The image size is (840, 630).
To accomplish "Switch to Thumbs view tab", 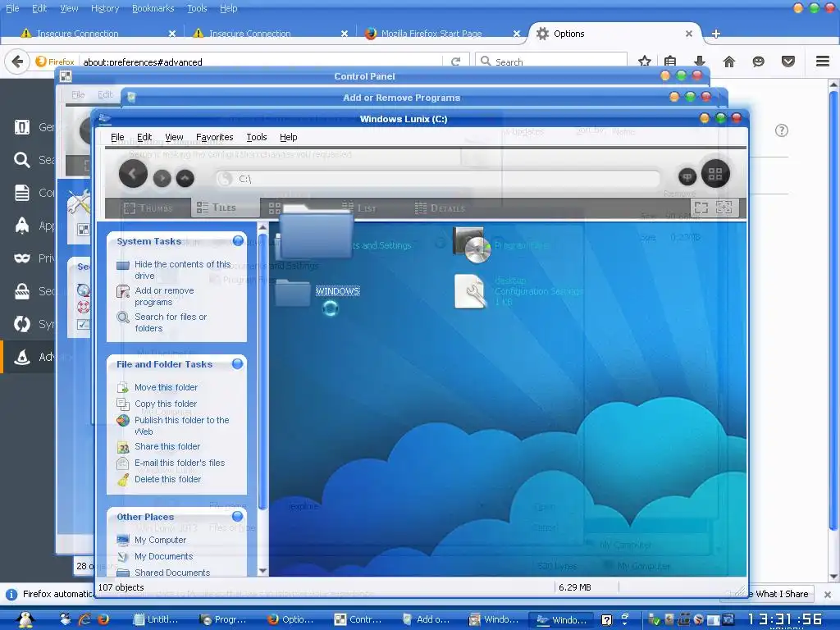I will [148, 208].
